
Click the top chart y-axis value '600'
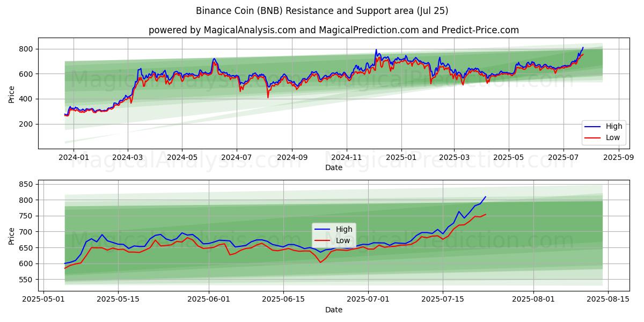pyautogui.click(x=27, y=74)
